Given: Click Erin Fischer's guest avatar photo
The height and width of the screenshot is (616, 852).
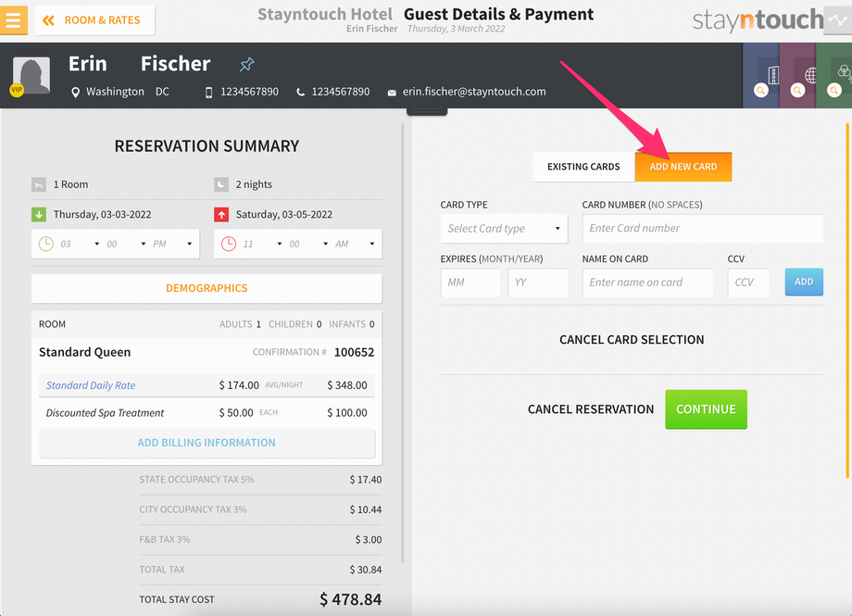Looking at the screenshot, I should tap(31, 76).
